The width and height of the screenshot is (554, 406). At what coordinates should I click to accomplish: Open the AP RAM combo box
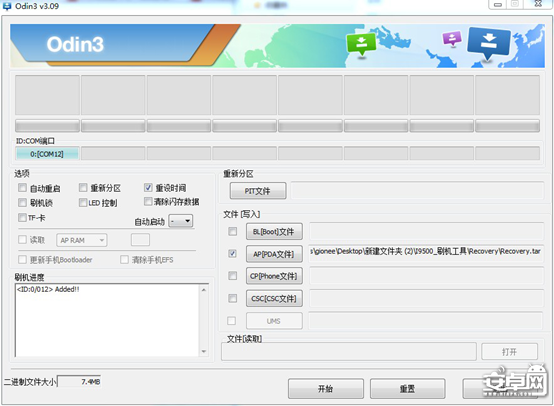pos(82,240)
